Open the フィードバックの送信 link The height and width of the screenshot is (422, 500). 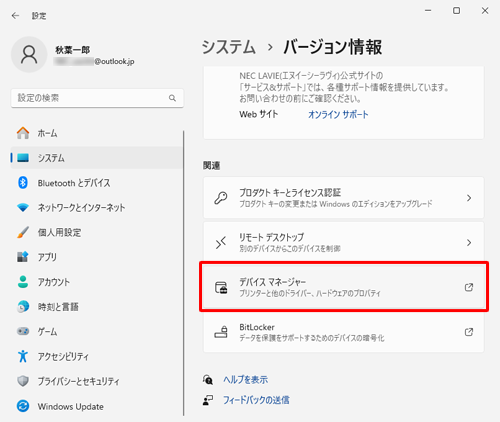click(x=256, y=400)
